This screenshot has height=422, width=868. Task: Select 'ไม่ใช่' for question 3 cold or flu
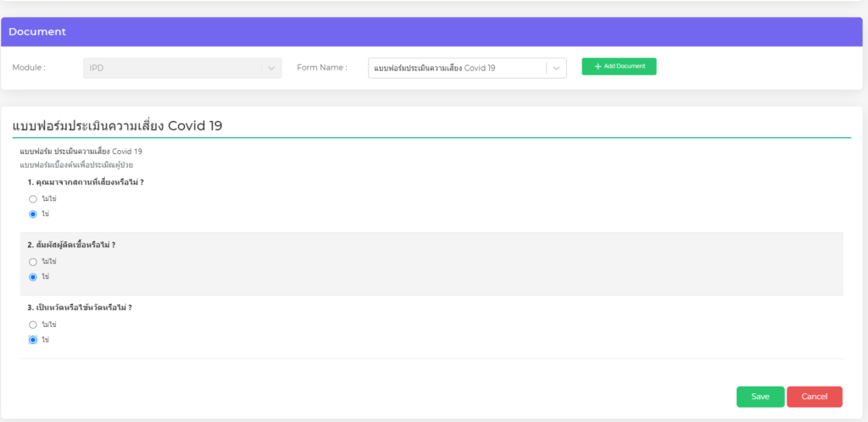(33, 325)
